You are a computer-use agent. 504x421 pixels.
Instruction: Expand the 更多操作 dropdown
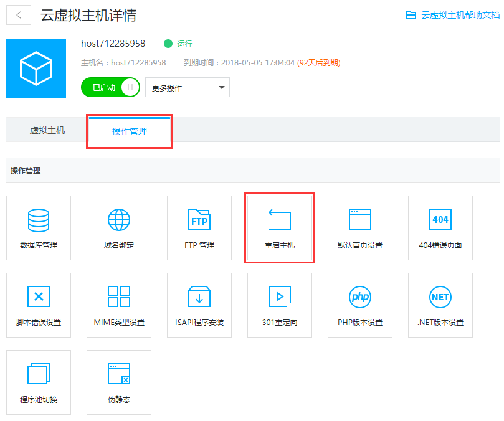(188, 87)
